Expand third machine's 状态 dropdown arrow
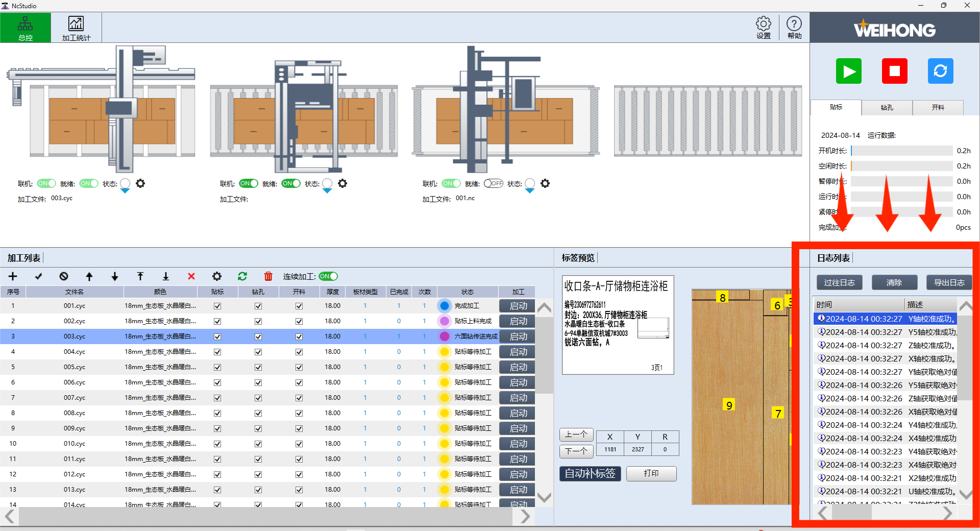The image size is (980, 531). pos(530,191)
